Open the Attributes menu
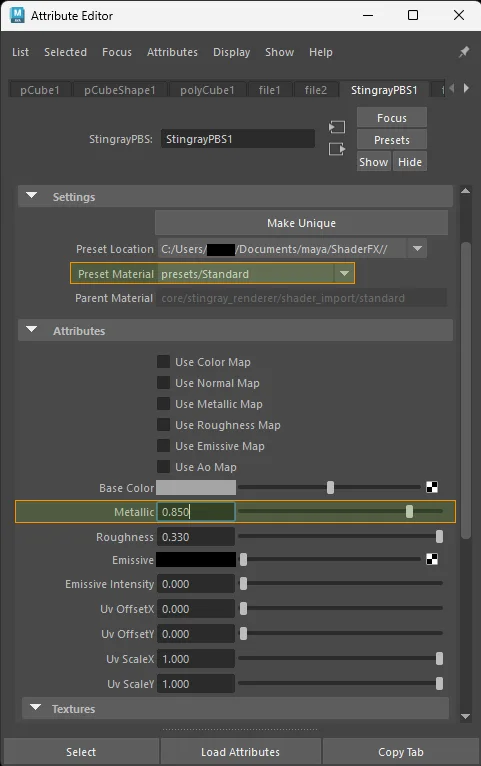 pos(172,52)
